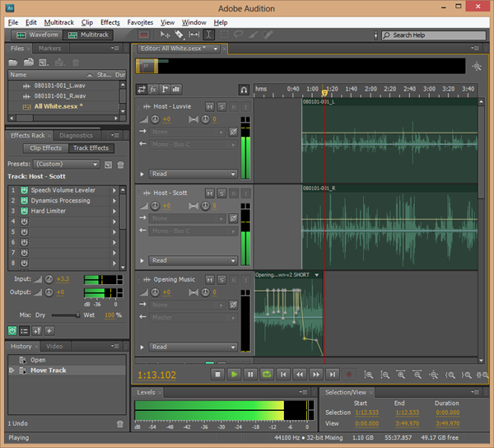Select Clip Effects button

[x=45, y=148]
